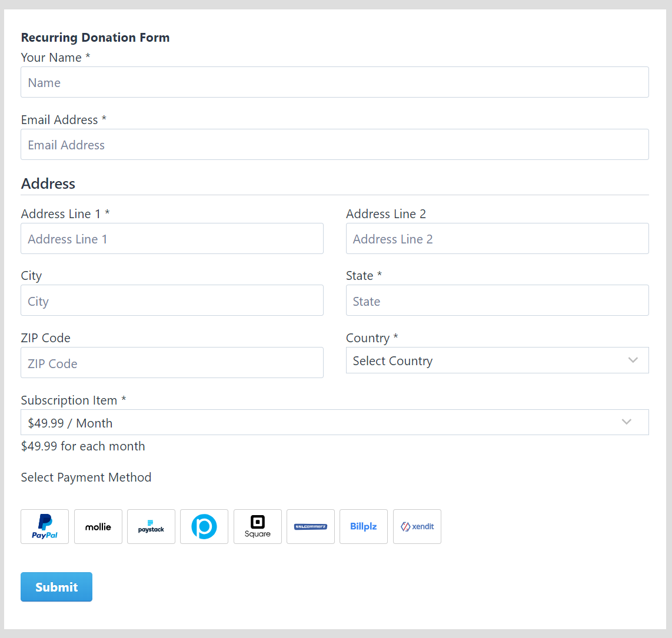Expand the Country dropdown chevron
This screenshot has height=638, width=672.
(633, 360)
